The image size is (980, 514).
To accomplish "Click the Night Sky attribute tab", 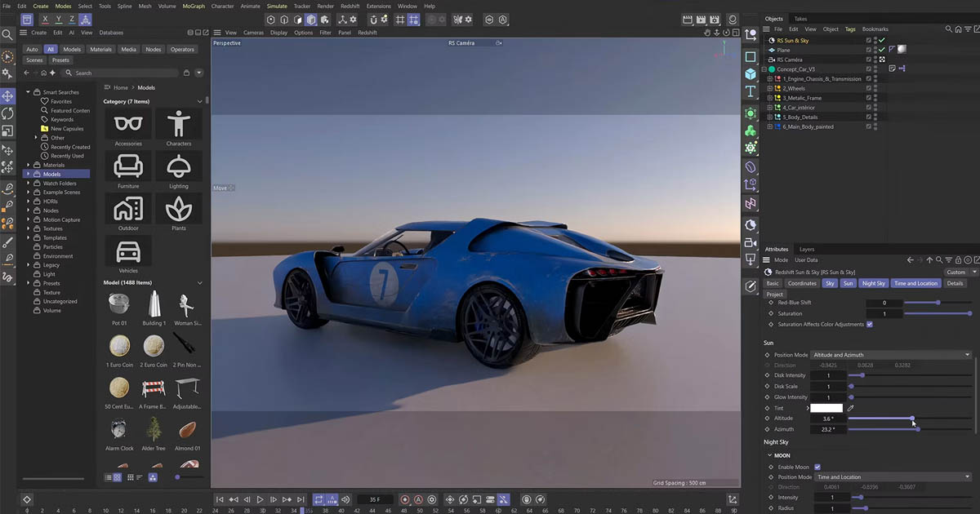I will tap(874, 283).
